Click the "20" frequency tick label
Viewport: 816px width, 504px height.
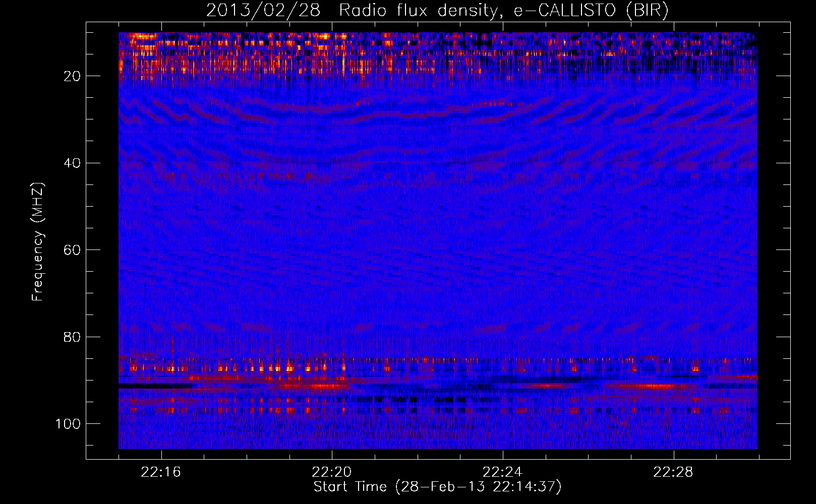[x=72, y=76]
